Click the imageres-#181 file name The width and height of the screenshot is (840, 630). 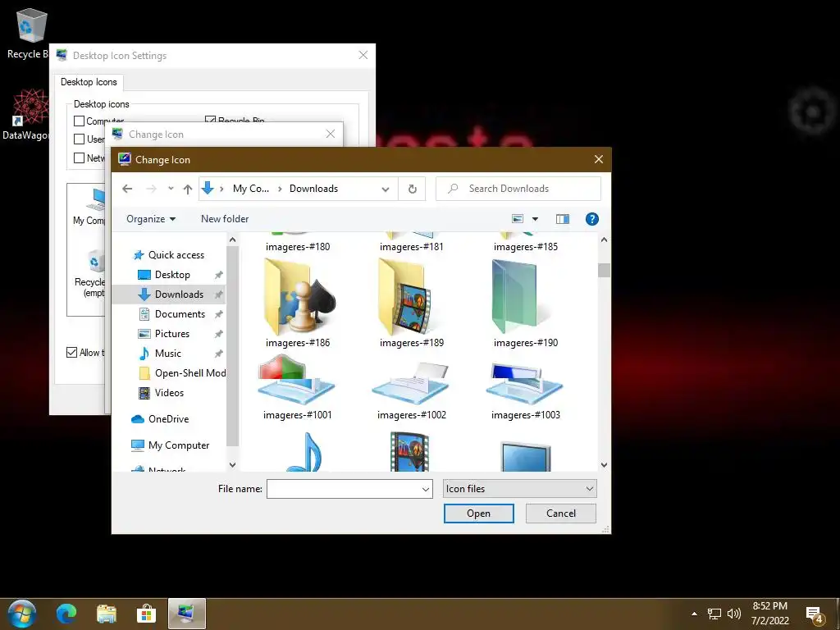pos(412,247)
